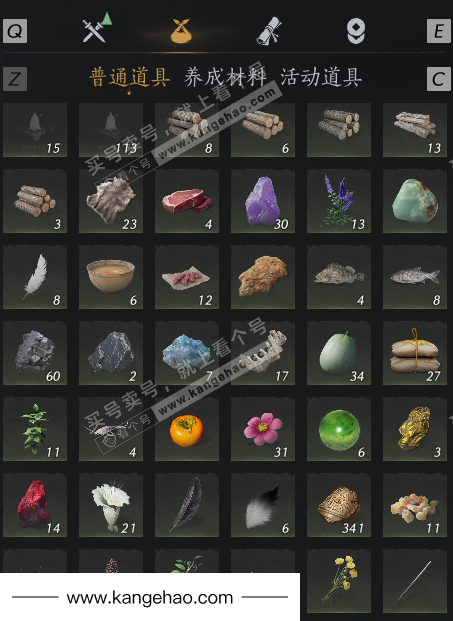Select the green jade orb with 6
The image size is (453, 621).
click(x=339, y=429)
